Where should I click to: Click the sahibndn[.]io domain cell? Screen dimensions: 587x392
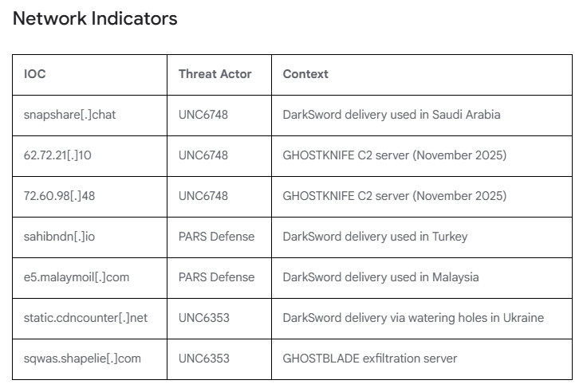point(61,237)
